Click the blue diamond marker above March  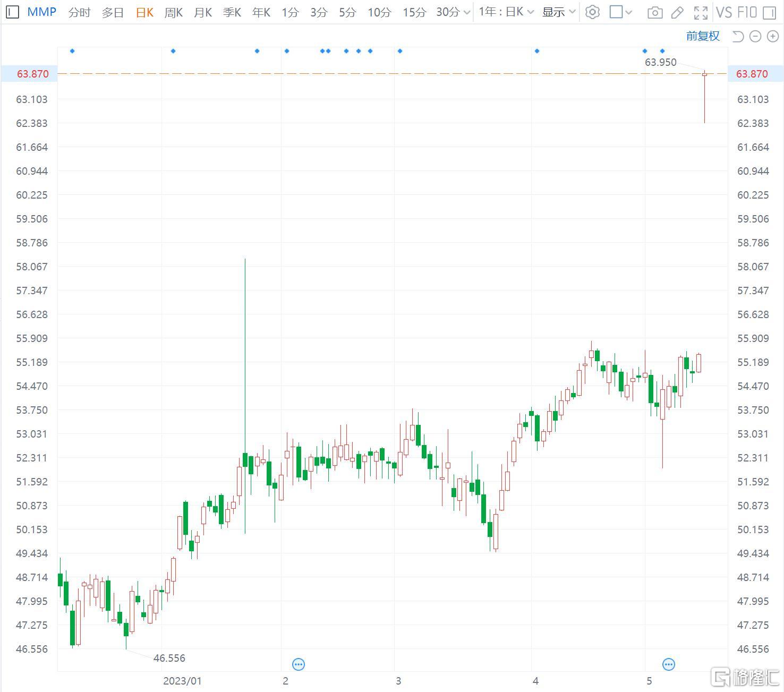point(400,51)
